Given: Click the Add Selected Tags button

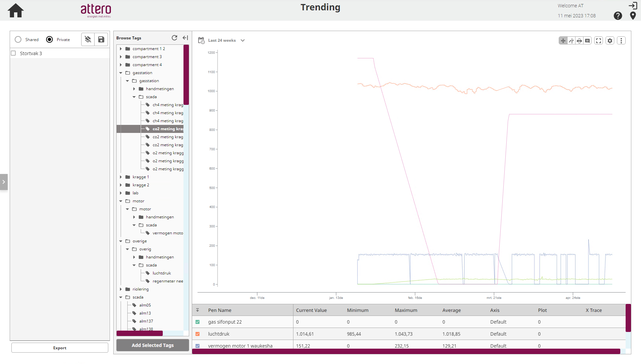Looking at the screenshot, I should 152,345.
